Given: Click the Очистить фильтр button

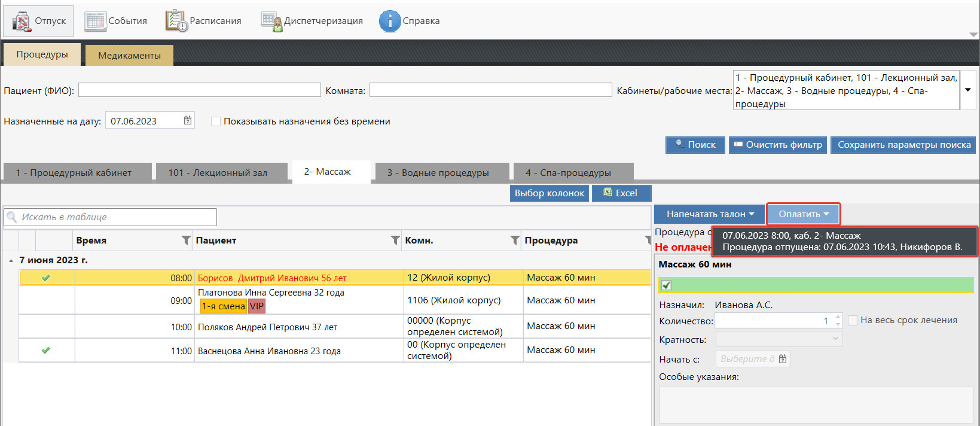Looking at the screenshot, I should pyautogui.click(x=777, y=145).
